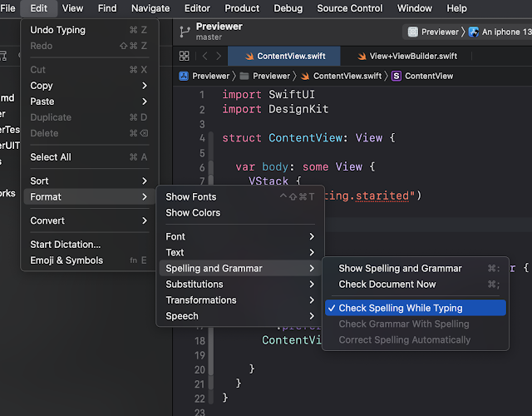
Task: Select the Spelling and Grammar menu item
Action: (x=240, y=268)
